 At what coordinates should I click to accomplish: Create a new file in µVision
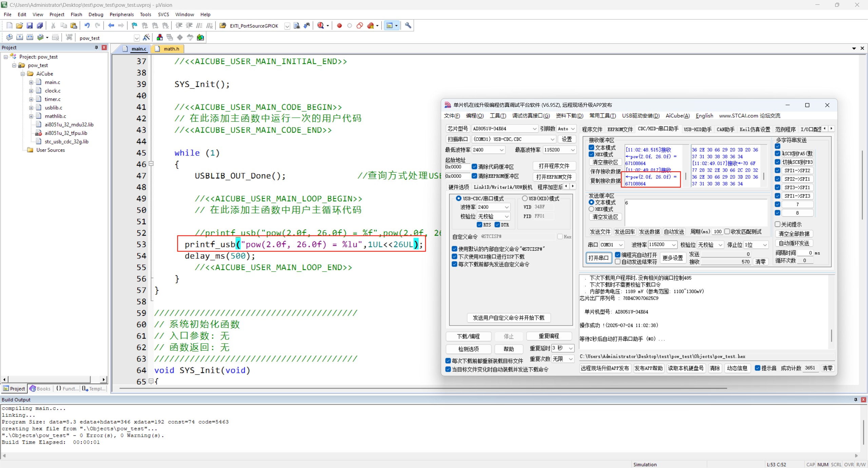point(9,25)
